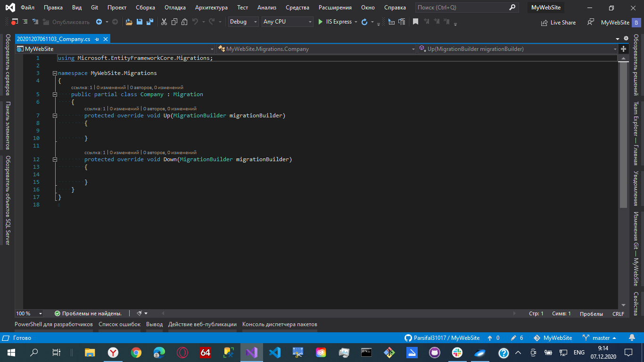The image size is (644, 362).
Task: Click the Open File folder icon
Action: point(129,22)
